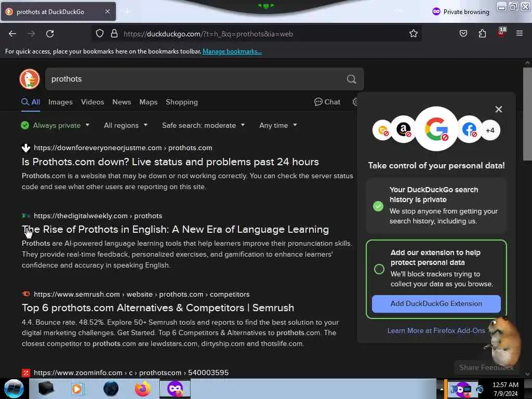
Task: Click the Manage bookmarks link
Action: 232,51
